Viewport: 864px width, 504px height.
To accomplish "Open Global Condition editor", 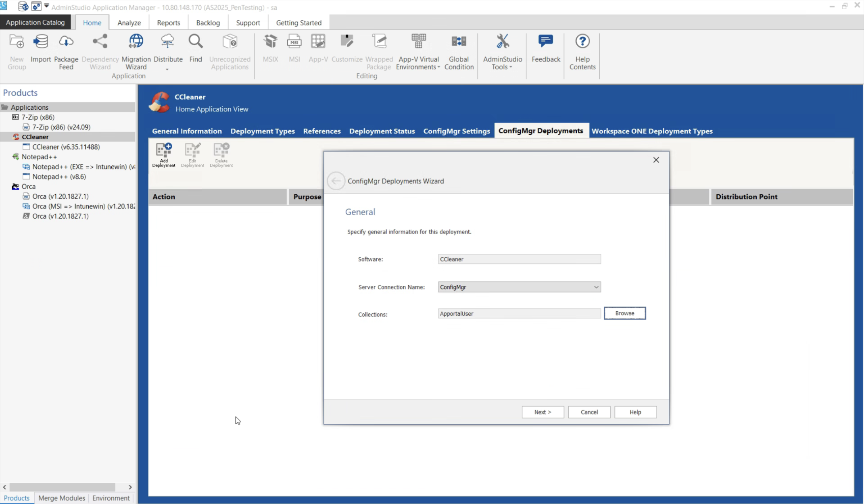I will [x=459, y=42].
